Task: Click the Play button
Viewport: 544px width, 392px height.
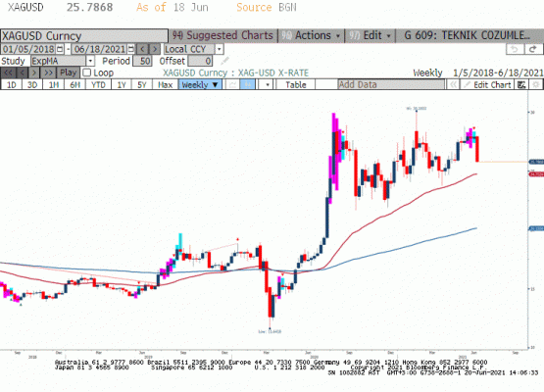Action: click(x=68, y=73)
